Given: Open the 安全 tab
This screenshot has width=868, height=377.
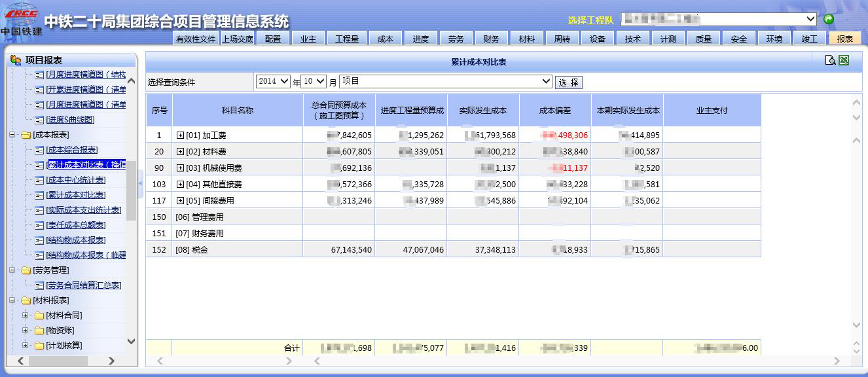Looking at the screenshot, I should point(739,39).
